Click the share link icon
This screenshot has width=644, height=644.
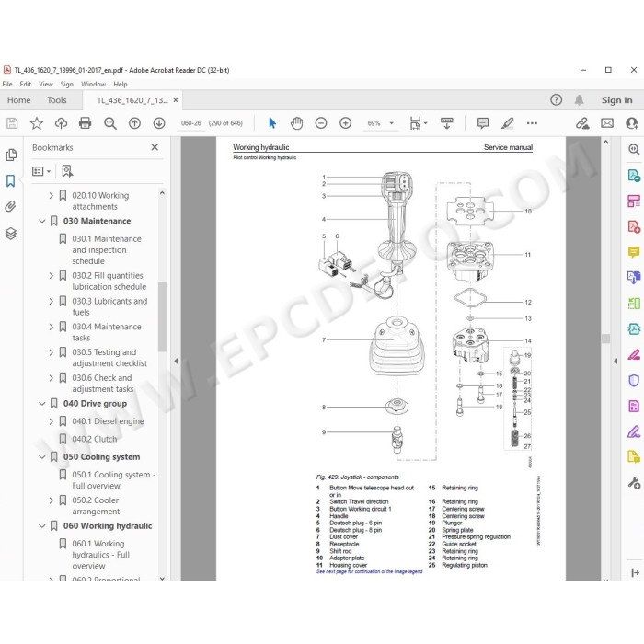[x=582, y=123]
